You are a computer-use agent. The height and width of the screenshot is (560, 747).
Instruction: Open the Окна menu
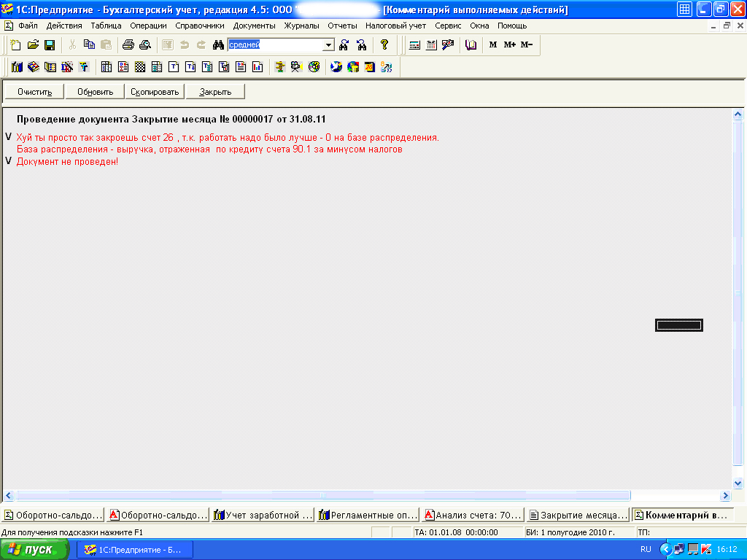coord(479,26)
